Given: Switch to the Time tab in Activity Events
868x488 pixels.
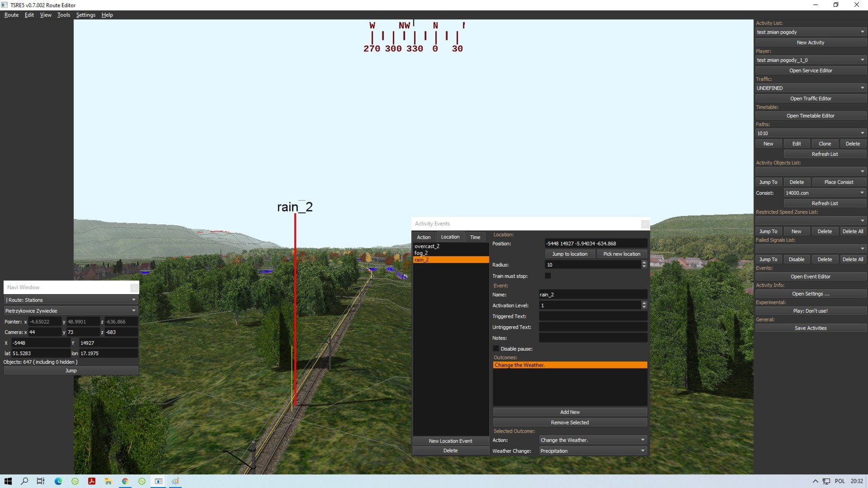Looking at the screenshot, I should pos(475,237).
